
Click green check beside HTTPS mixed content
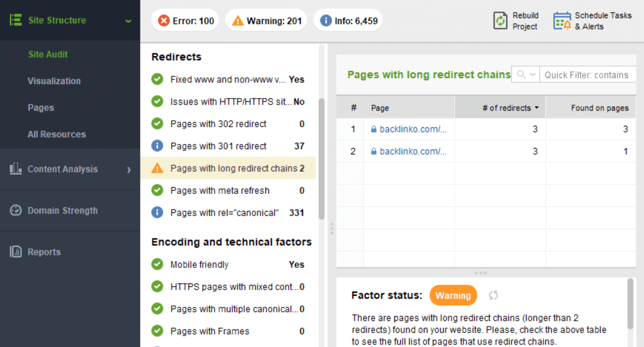click(x=157, y=287)
